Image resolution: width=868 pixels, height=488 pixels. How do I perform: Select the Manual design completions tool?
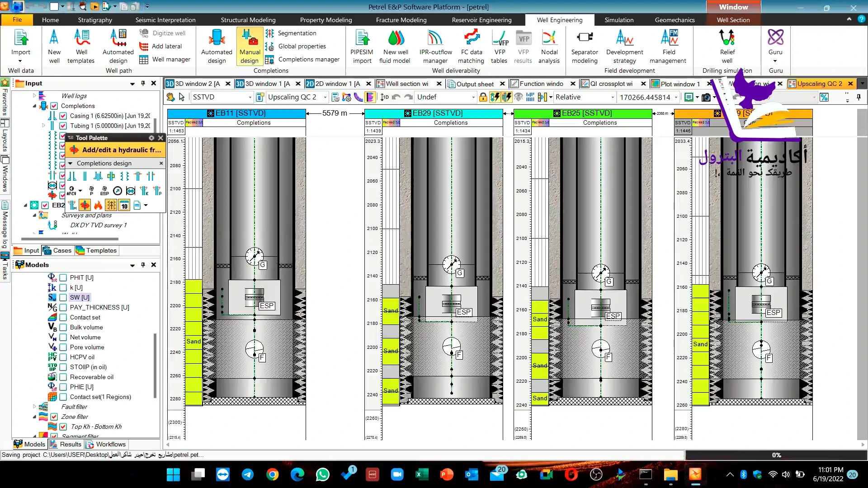[250, 47]
